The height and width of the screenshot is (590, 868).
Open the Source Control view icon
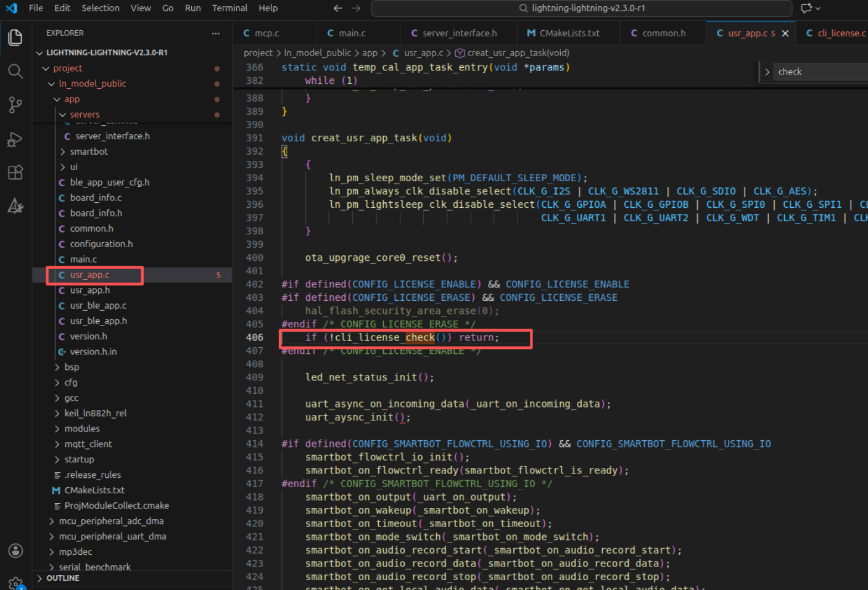point(15,105)
